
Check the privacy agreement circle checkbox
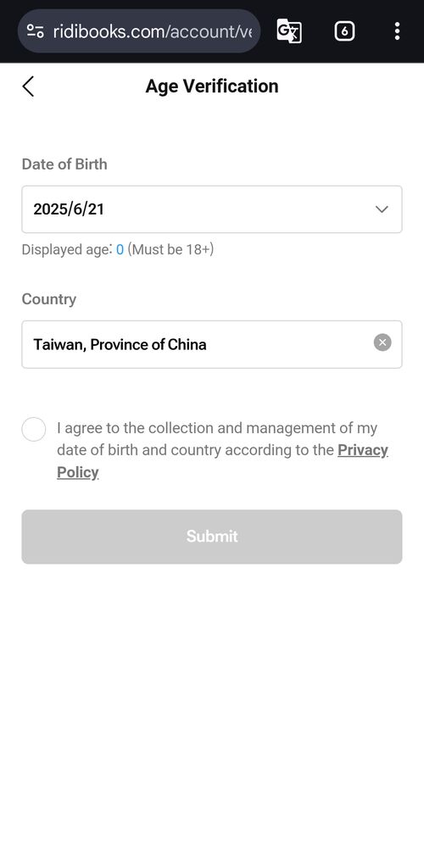coord(34,430)
